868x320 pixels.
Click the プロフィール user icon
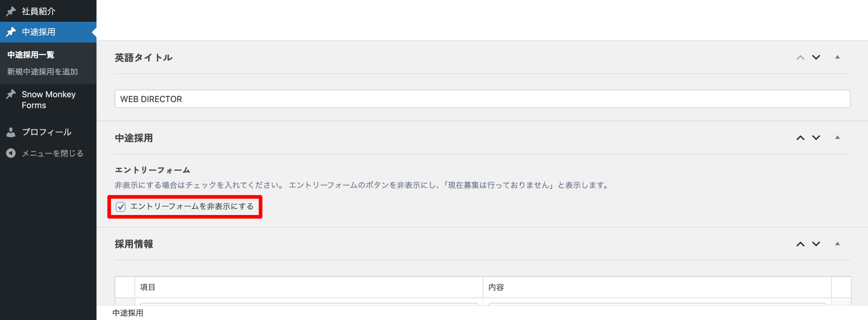(x=11, y=132)
